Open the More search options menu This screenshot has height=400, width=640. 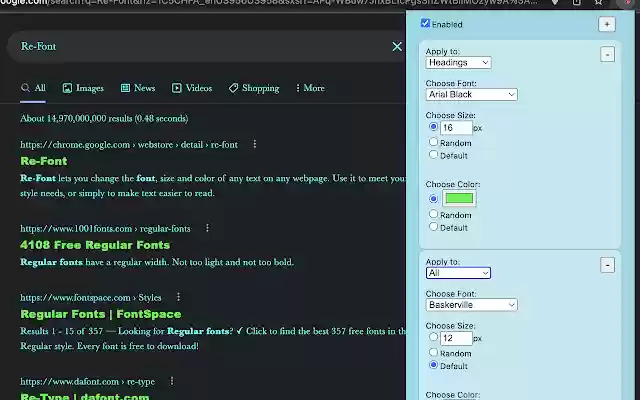click(x=310, y=88)
